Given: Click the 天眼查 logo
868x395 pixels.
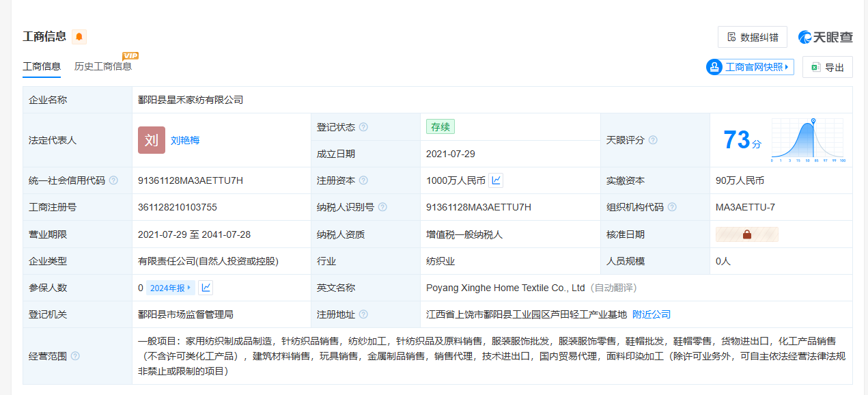Looking at the screenshot, I should pyautogui.click(x=825, y=37).
